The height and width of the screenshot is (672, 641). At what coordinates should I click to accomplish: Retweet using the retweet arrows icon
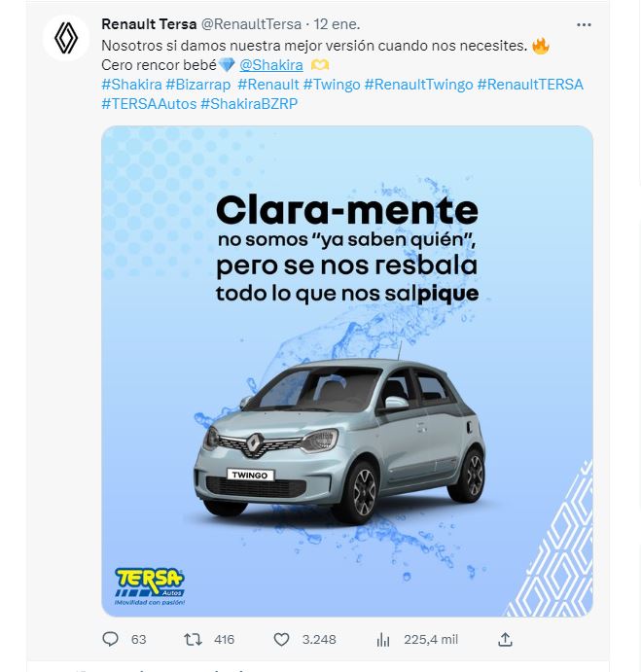click(193, 640)
